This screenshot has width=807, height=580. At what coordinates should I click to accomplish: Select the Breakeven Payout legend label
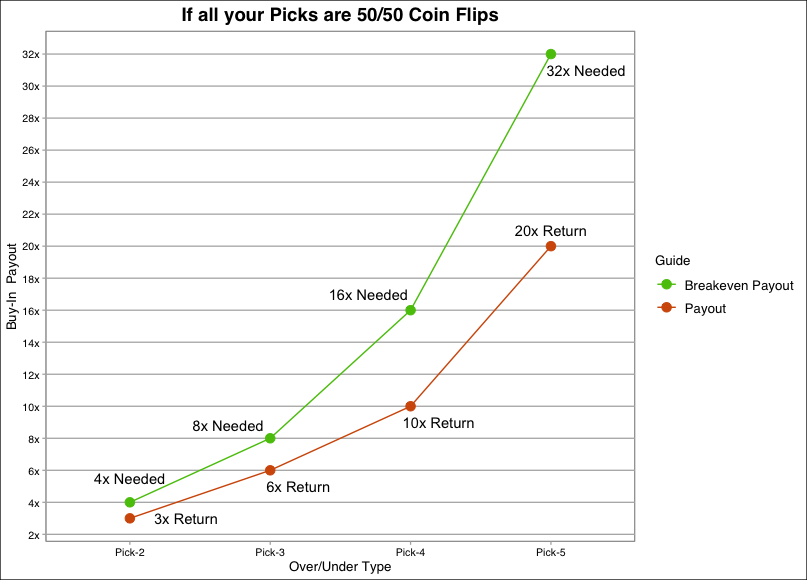coord(739,285)
